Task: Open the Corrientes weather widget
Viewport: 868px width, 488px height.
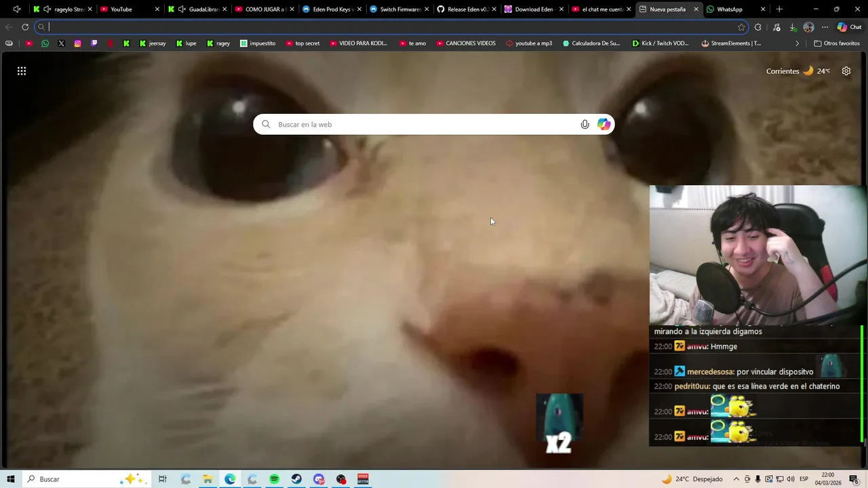Action: pos(798,71)
